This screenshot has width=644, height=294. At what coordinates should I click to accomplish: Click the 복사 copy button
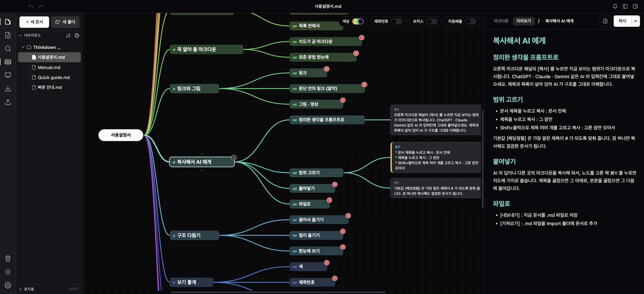[623, 21]
